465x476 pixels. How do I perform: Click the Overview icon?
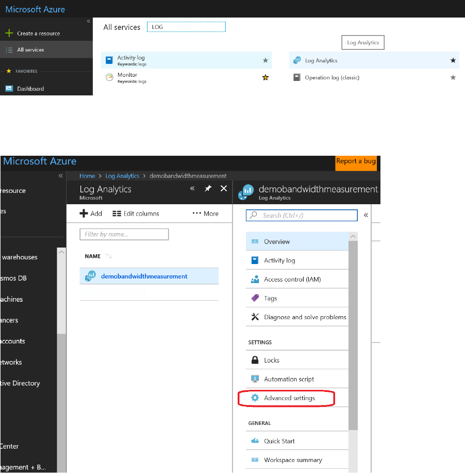[255, 241]
